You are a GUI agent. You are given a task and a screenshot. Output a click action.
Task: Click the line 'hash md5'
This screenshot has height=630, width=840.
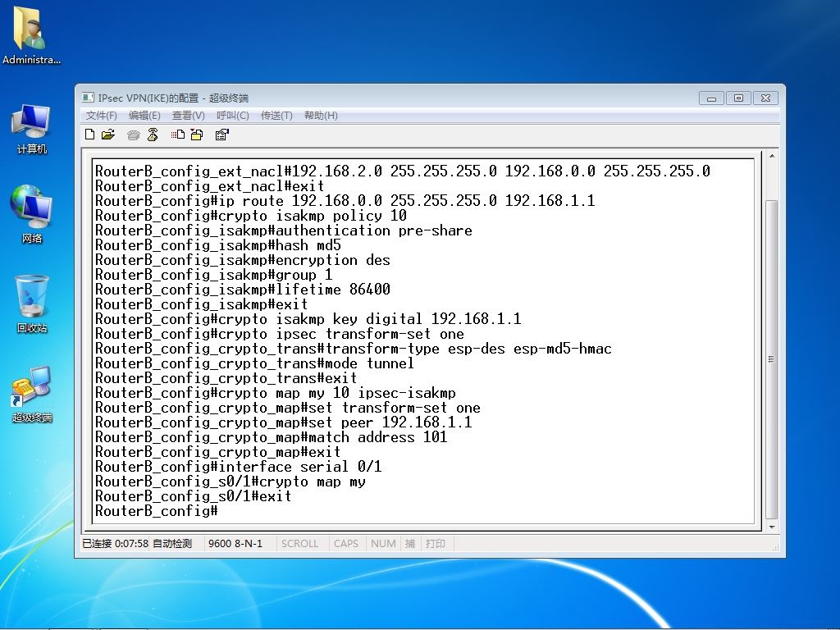(x=218, y=245)
